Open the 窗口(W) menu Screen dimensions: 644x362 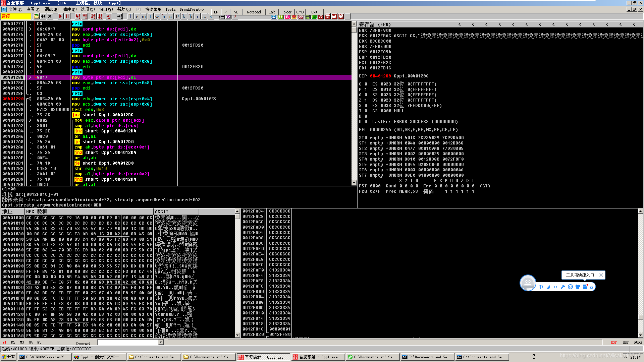(x=106, y=9)
